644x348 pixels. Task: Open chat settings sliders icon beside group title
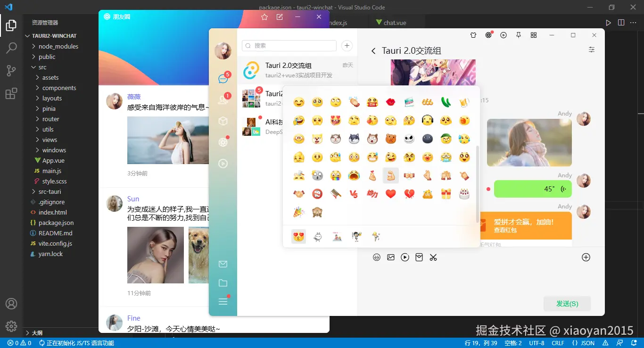(592, 50)
